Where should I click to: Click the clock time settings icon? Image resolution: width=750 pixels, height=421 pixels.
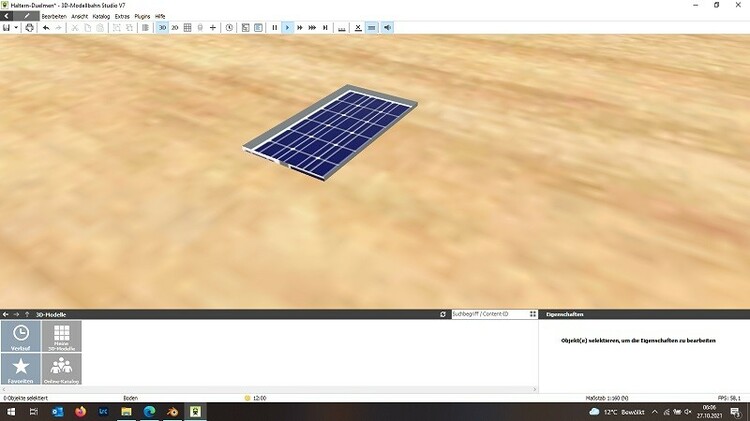(230, 28)
